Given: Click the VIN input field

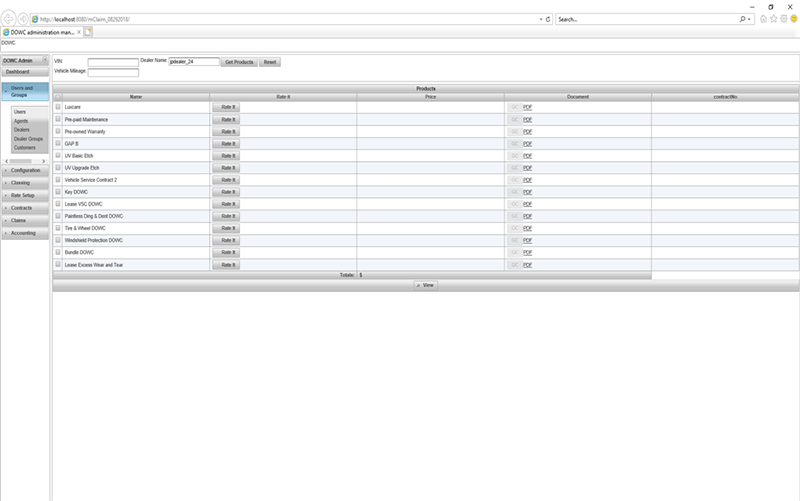Looking at the screenshot, I should click(112, 62).
